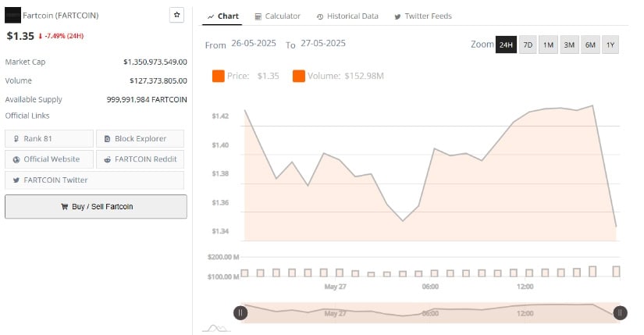Switch to the Twitter Feeds tab
This screenshot has height=335, width=644.
pyautogui.click(x=423, y=16)
